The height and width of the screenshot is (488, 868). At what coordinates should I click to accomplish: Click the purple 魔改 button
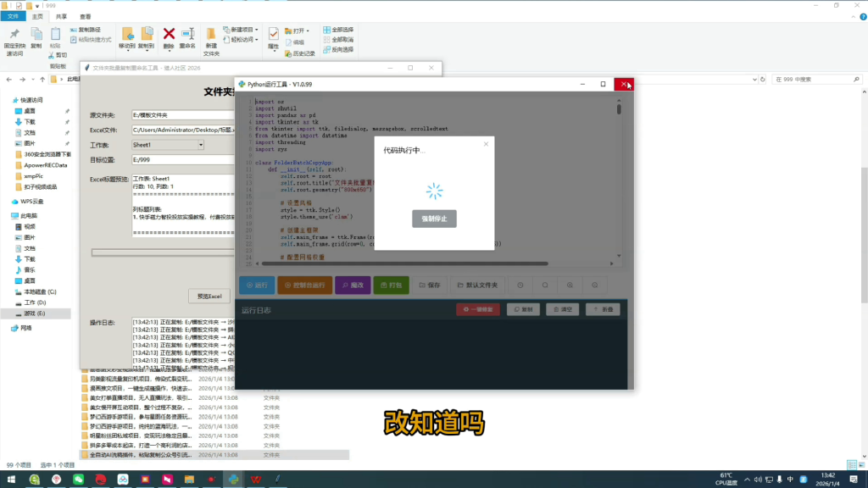tap(353, 286)
